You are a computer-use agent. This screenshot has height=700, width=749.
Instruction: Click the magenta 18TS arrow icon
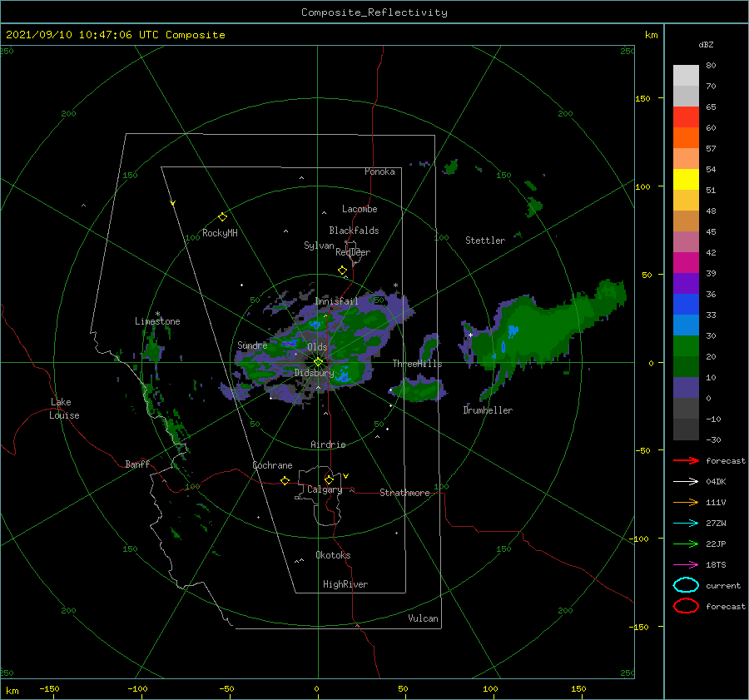pyautogui.click(x=686, y=565)
